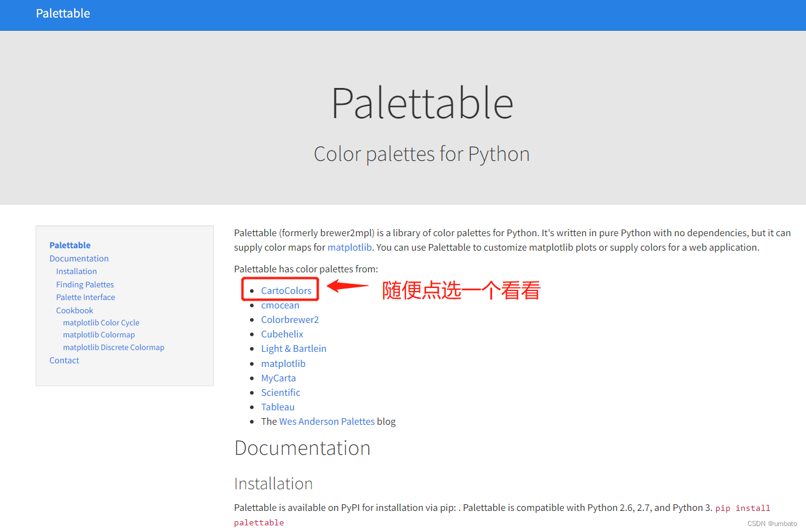Open the Colorbrewer2 palette link
806x532 pixels.
pos(290,319)
